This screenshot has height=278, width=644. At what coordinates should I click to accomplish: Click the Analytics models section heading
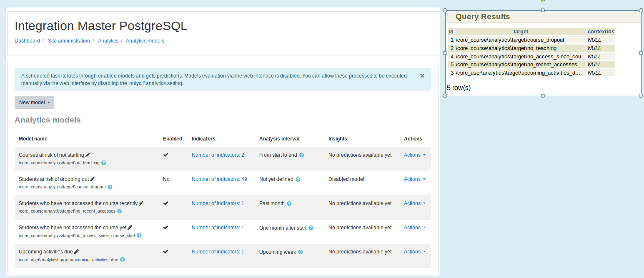[48, 120]
